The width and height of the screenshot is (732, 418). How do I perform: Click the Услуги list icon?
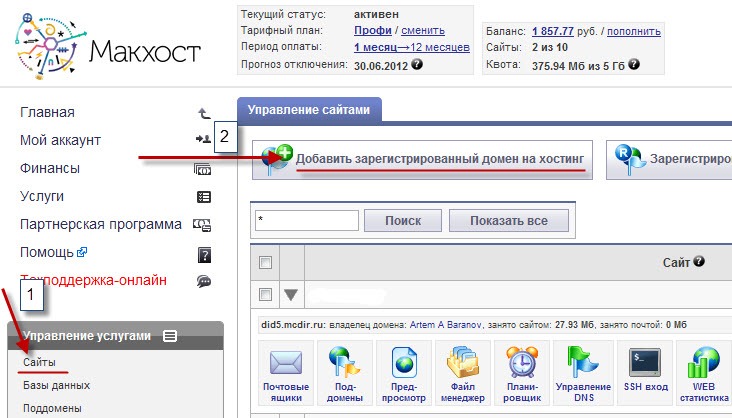click(x=204, y=197)
